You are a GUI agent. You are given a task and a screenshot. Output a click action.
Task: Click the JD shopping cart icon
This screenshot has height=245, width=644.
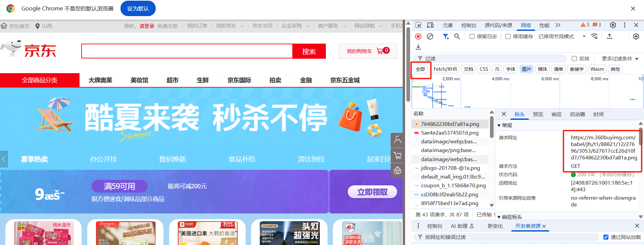click(x=380, y=51)
